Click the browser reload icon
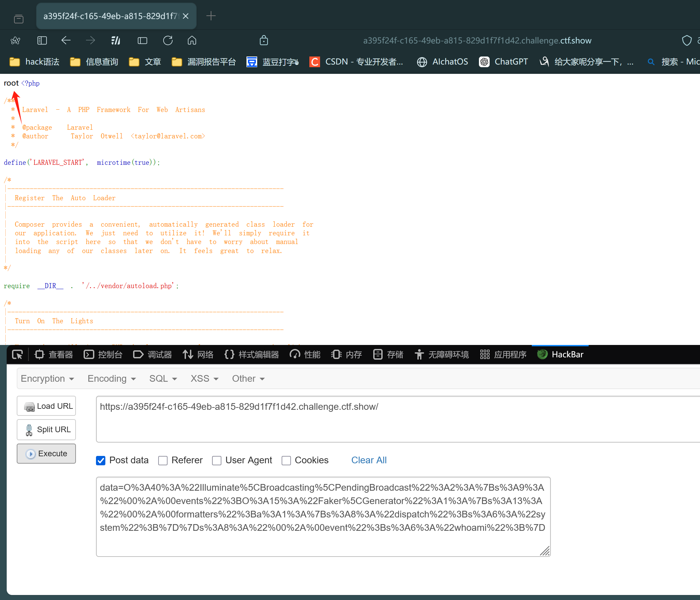The image size is (700, 600). (168, 40)
